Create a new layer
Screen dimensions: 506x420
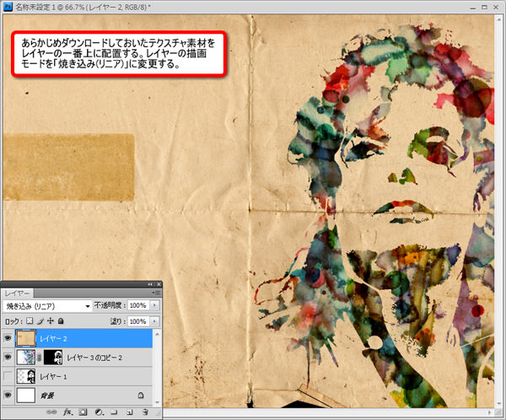click(130, 412)
